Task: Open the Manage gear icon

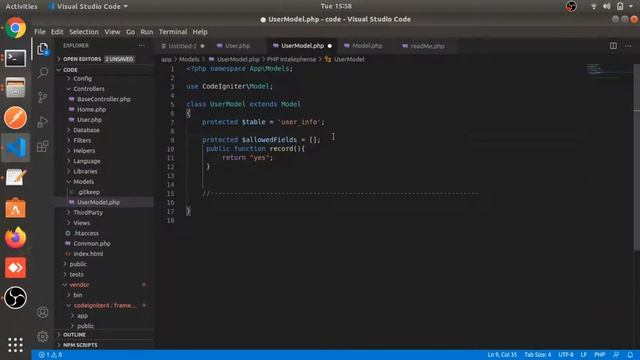Action: [x=42, y=336]
